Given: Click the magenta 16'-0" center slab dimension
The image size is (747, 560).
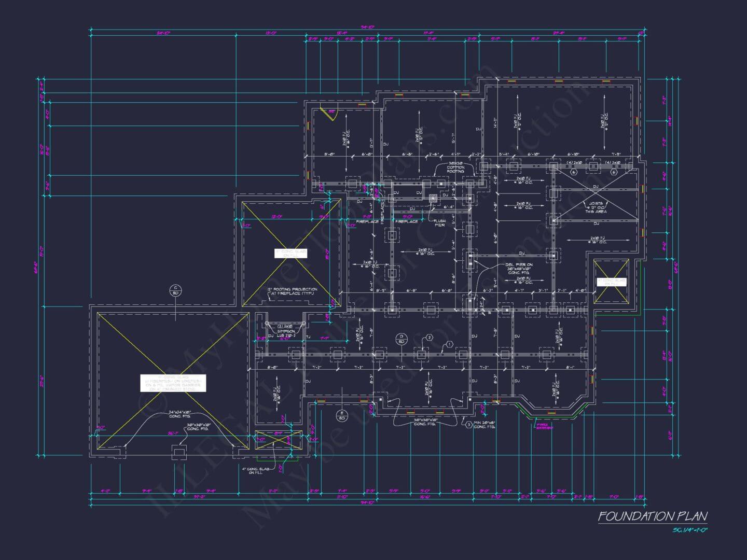Looking at the screenshot, I should coord(327,254).
